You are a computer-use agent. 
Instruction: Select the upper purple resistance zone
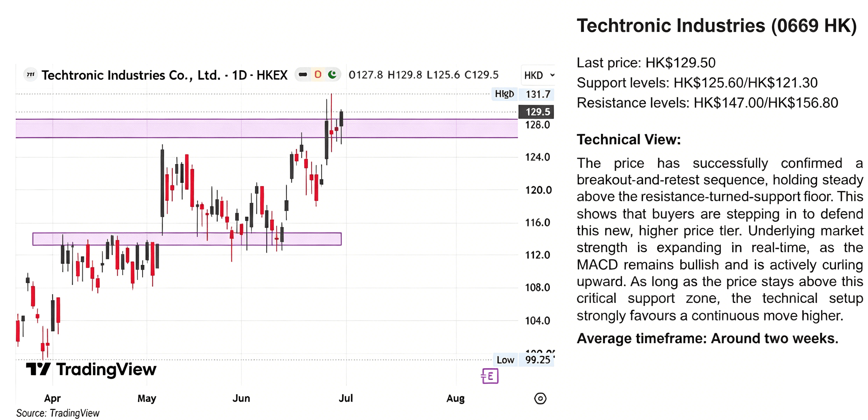click(x=267, y=128)
